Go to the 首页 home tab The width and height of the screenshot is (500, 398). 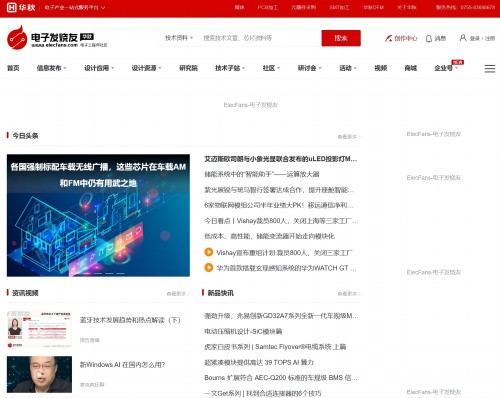point(13,68)
